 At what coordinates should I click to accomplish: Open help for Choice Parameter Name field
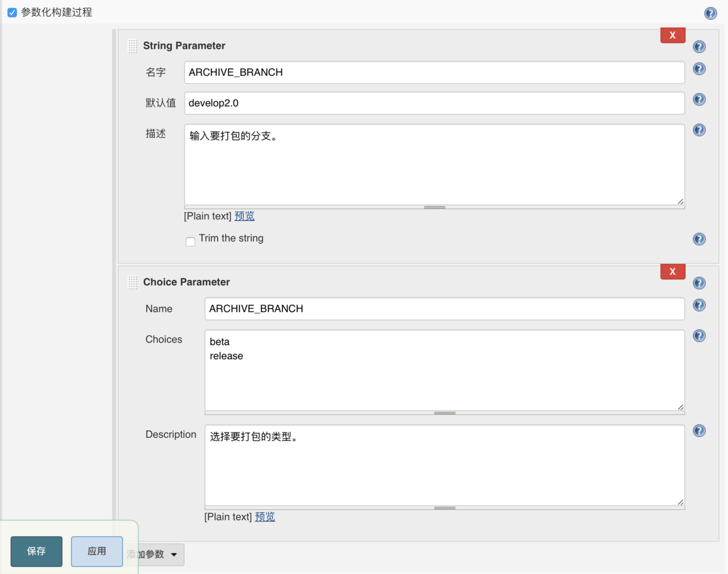[699, 305]
